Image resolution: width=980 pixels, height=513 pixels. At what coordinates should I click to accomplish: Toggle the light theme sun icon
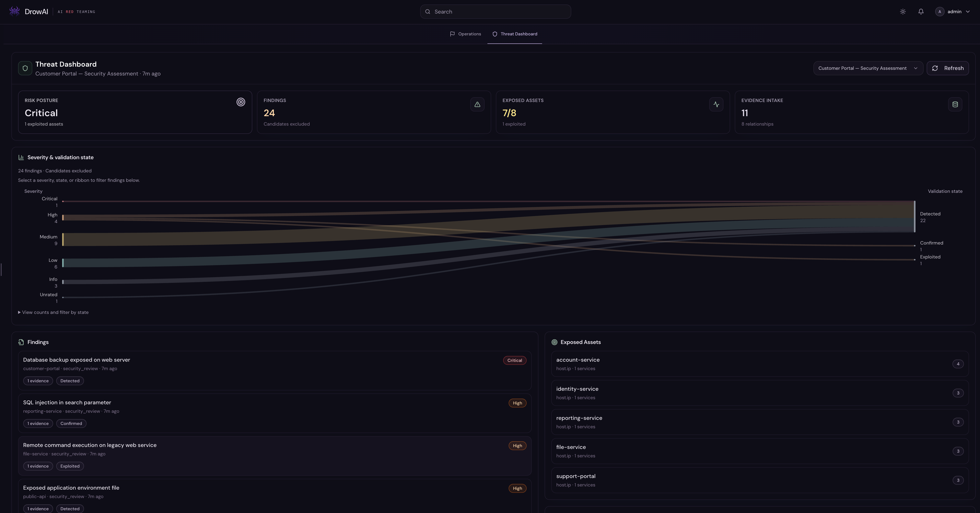[x=903, y=12]
